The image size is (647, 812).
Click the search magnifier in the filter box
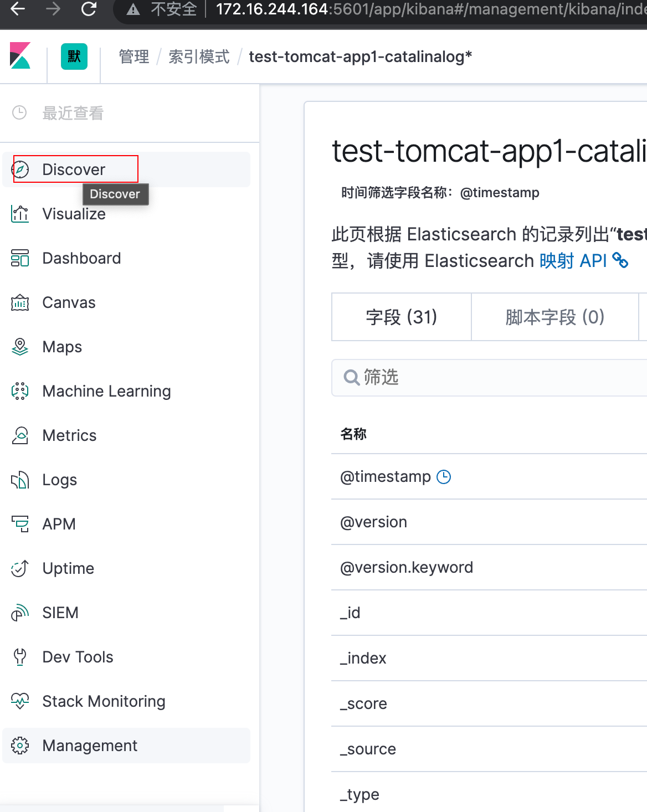click(352, 378)
